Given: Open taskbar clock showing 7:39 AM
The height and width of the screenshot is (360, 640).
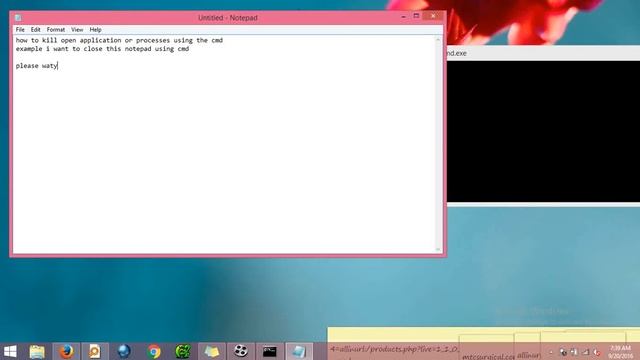Looking at the screenshot, I should pyautogui.click(x=620, y=352).
